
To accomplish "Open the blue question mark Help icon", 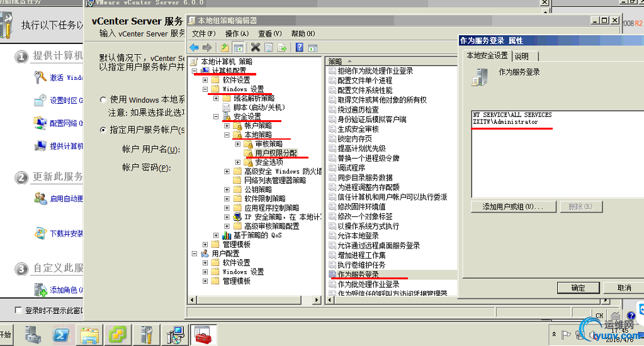I will point(300,47).
